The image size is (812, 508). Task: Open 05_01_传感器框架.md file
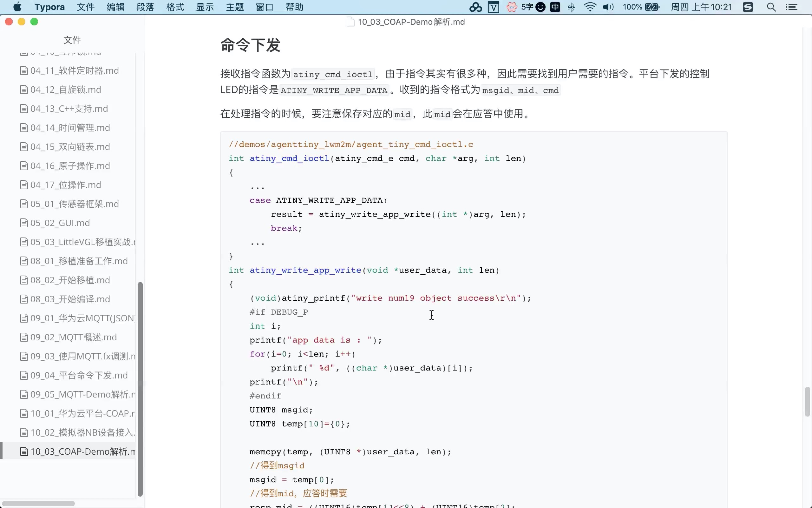pos(75,204)
